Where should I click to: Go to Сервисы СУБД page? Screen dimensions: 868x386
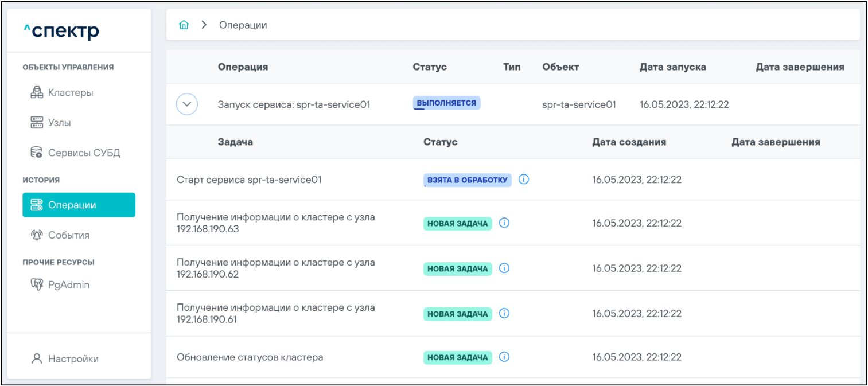coord(84,153)
